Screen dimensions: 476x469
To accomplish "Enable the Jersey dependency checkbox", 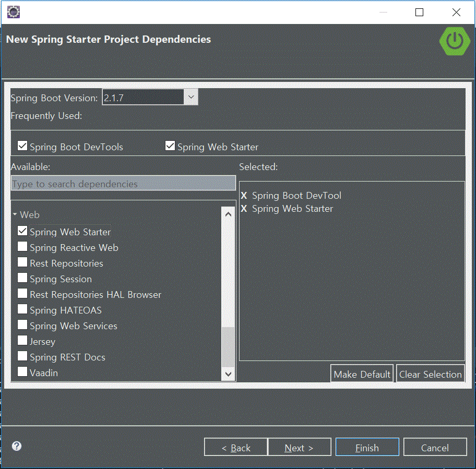I will [22, 340].
